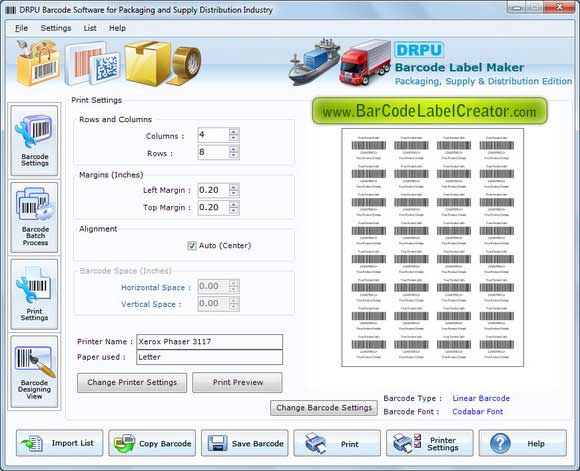Select Print Settings sidebar icon
Screen dimensions: 580x471
[34, 294]
